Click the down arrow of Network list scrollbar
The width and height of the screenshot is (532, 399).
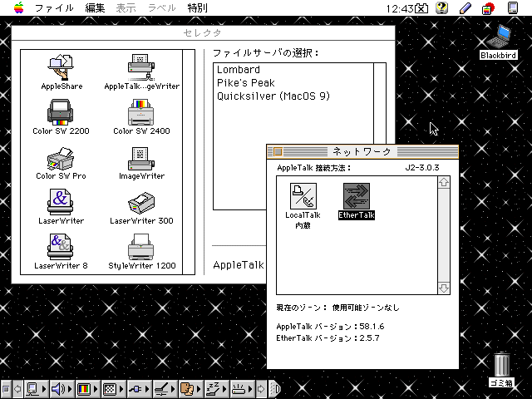coord(444,288)
